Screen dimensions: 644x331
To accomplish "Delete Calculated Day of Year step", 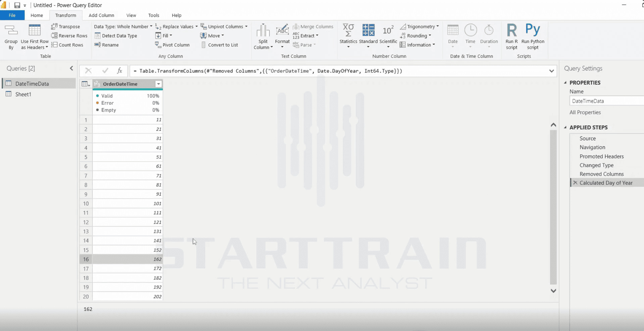I will (x=575, y=183).
